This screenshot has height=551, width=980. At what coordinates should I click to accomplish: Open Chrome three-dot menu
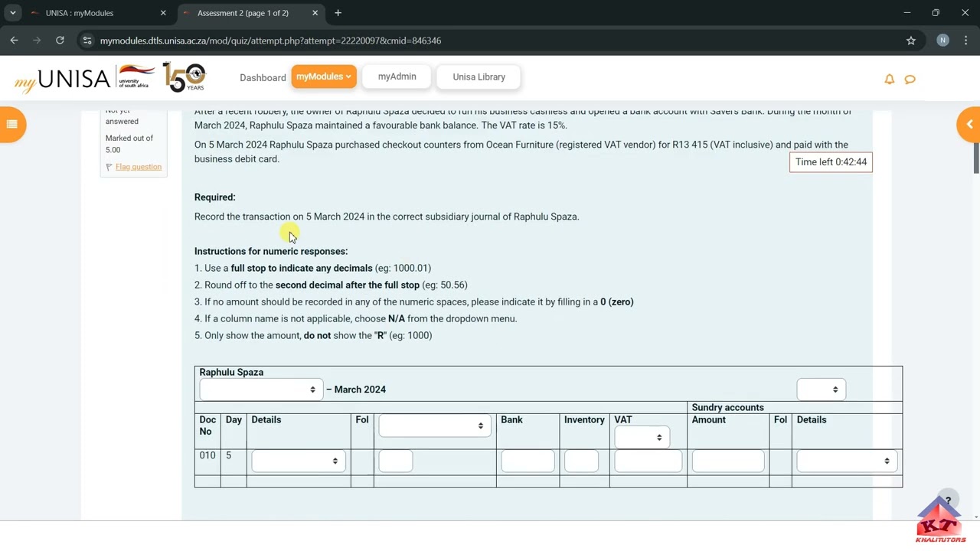(x=966, y=41)
